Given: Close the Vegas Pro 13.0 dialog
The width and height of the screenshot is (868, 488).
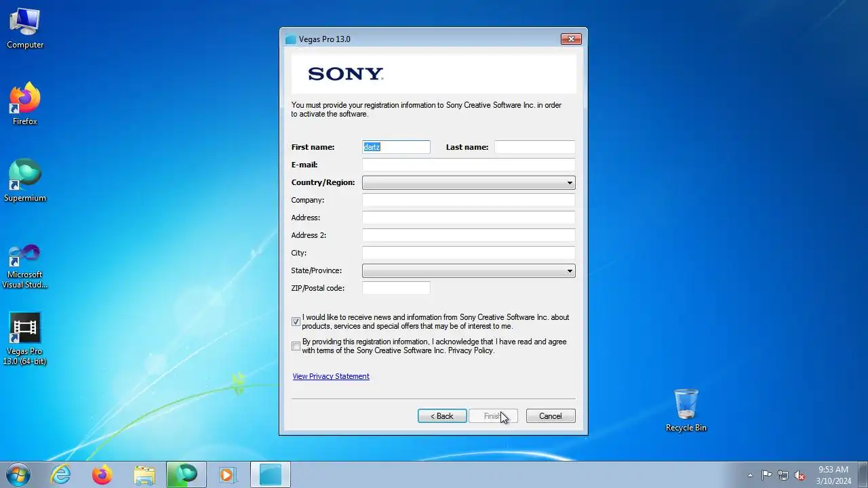Looking at the screenshot, I should click(571, 39).
